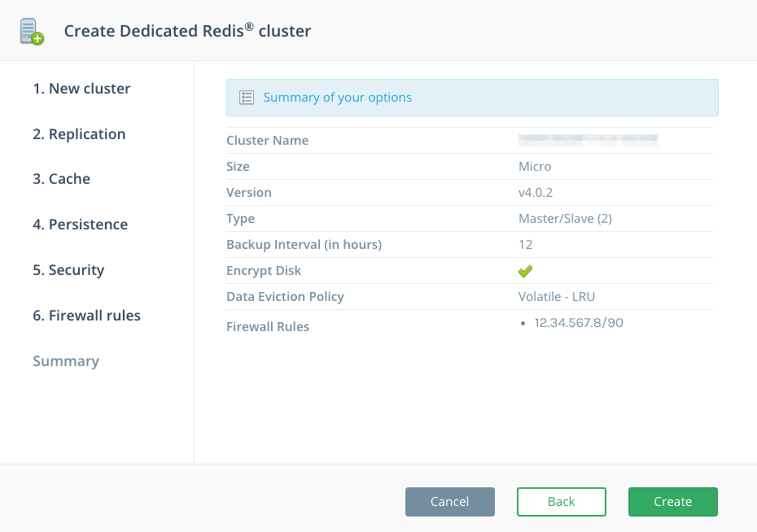Select the 3. Cache step
This screenshot has height=532, width=757.
61,179
